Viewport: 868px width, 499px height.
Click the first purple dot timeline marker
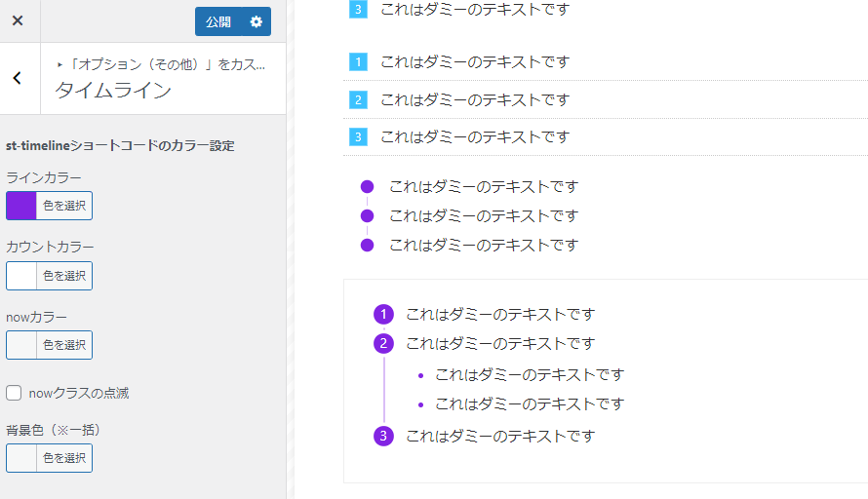pyautogui.click(x=367, y=186)
